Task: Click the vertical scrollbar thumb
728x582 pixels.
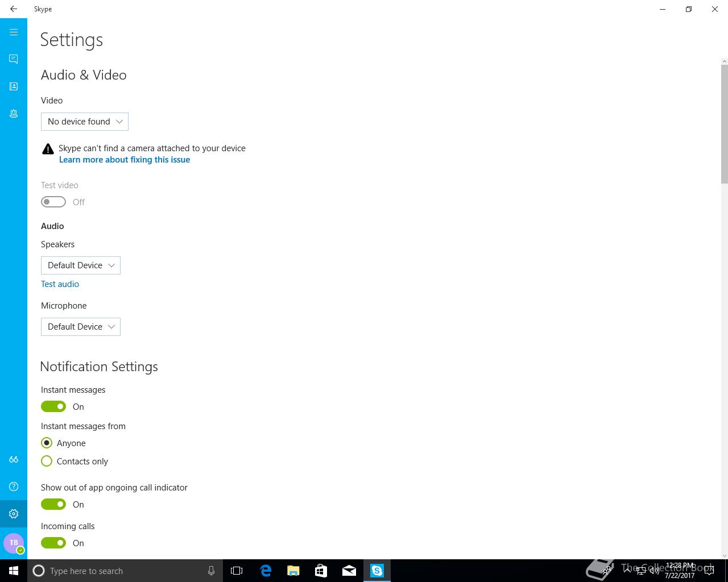Action: [x=724, y=124]
